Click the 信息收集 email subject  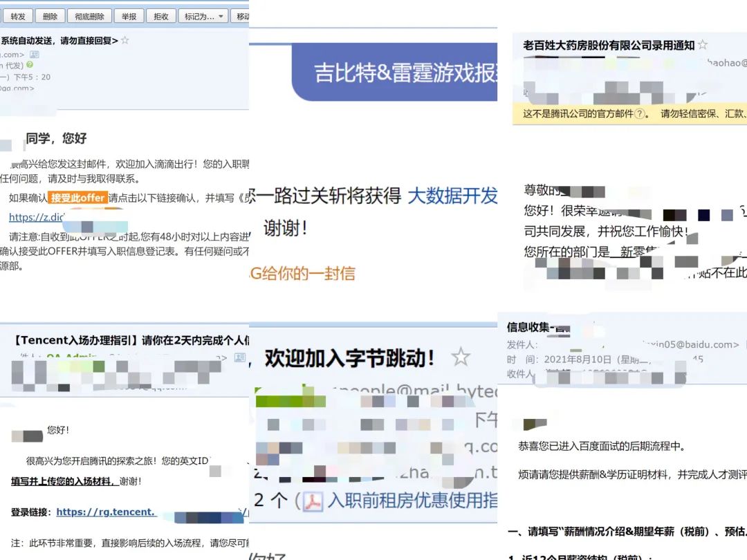[538, 327]
